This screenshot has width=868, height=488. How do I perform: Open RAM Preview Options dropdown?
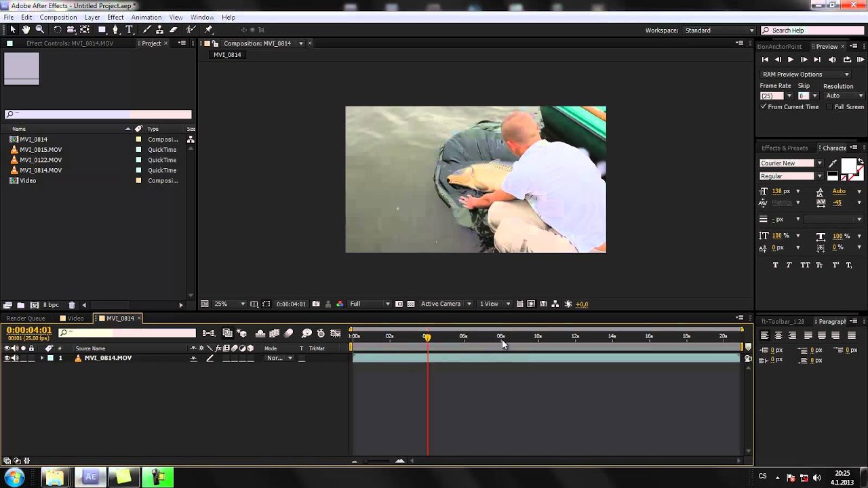(x=805, y=75)
